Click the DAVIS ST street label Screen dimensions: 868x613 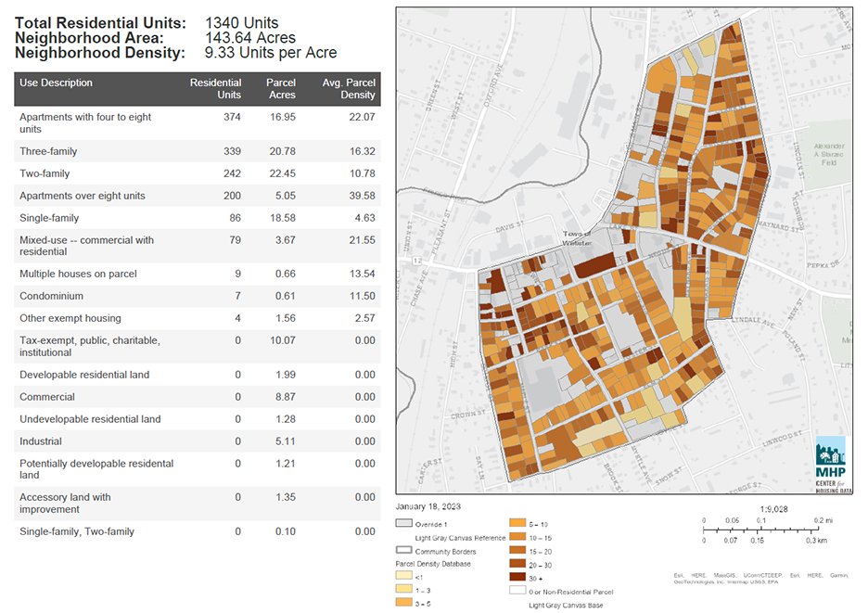pos(509,227)
